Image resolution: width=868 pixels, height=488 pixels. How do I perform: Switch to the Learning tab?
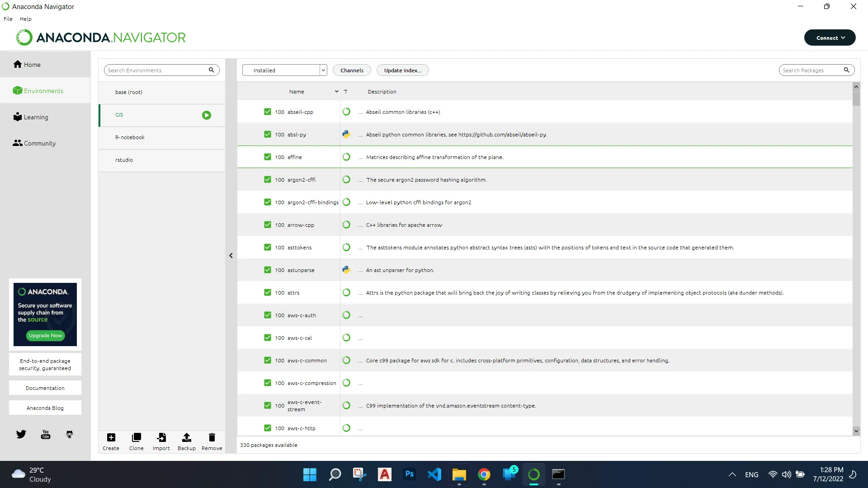point(36,117)
